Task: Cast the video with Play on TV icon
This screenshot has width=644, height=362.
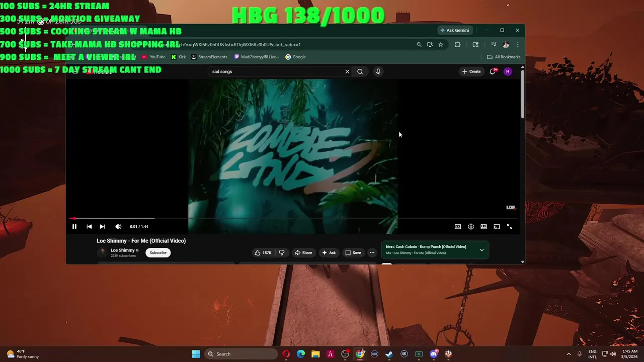Action: pos(497,227)
